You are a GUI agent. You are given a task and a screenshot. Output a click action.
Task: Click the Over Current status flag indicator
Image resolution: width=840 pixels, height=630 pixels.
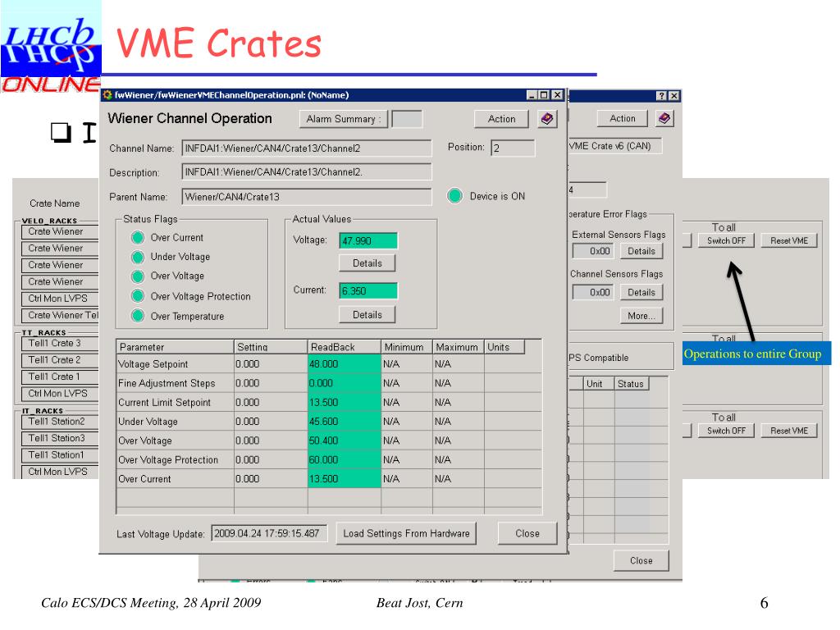pos(138,237)
